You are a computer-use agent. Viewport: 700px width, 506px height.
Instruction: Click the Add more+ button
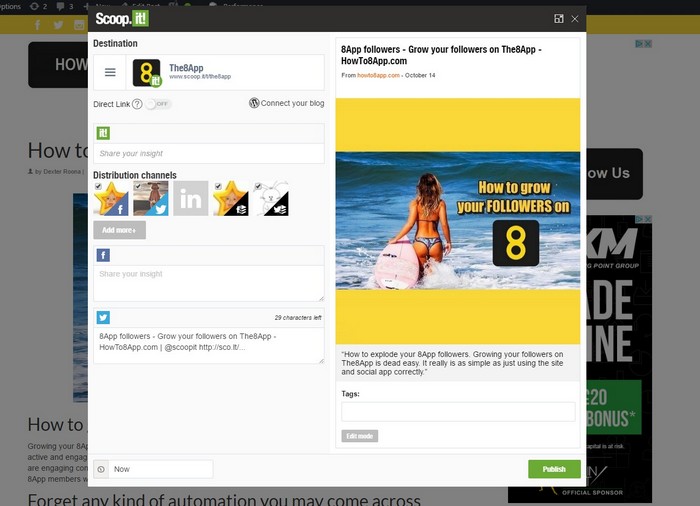(119, 230)
